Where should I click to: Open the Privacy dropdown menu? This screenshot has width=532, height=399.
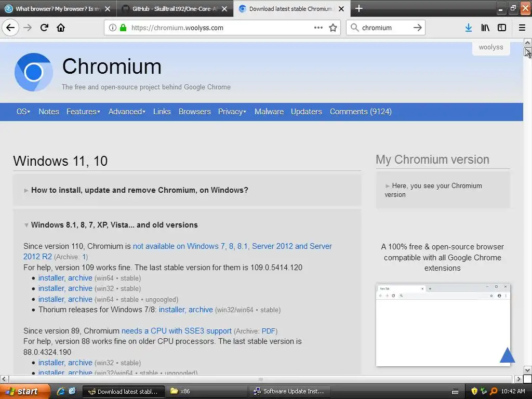click(232, 112)
